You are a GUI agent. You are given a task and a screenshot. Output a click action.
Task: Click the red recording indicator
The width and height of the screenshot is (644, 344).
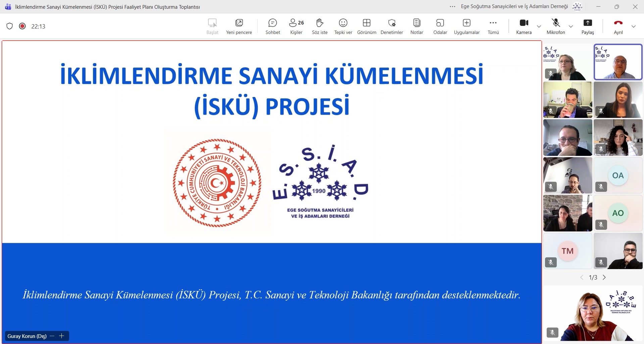pyautogui.click(x=22, y=26)
